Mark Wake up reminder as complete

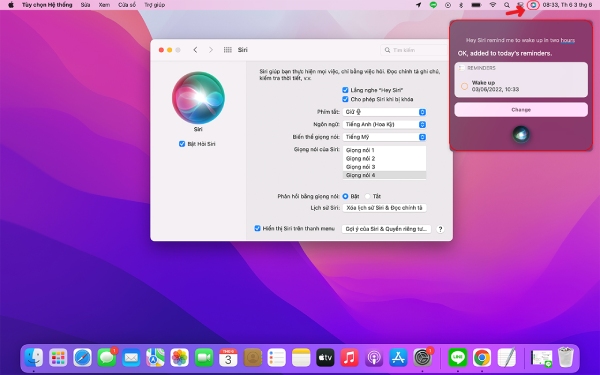click(464, 86)
